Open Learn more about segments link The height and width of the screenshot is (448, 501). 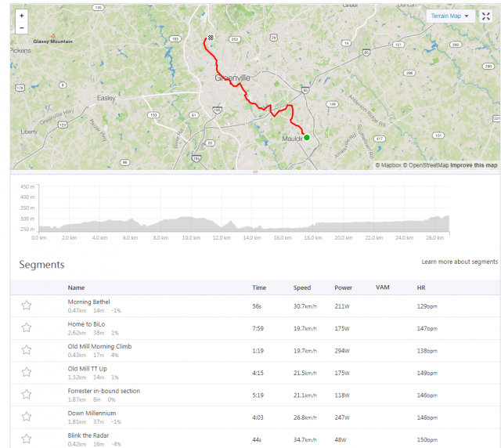coord(460,262)
